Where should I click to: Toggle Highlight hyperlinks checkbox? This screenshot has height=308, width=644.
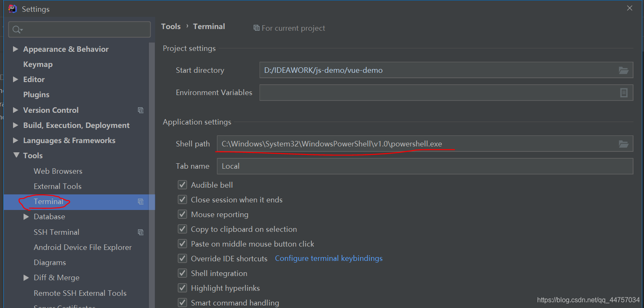182,288
